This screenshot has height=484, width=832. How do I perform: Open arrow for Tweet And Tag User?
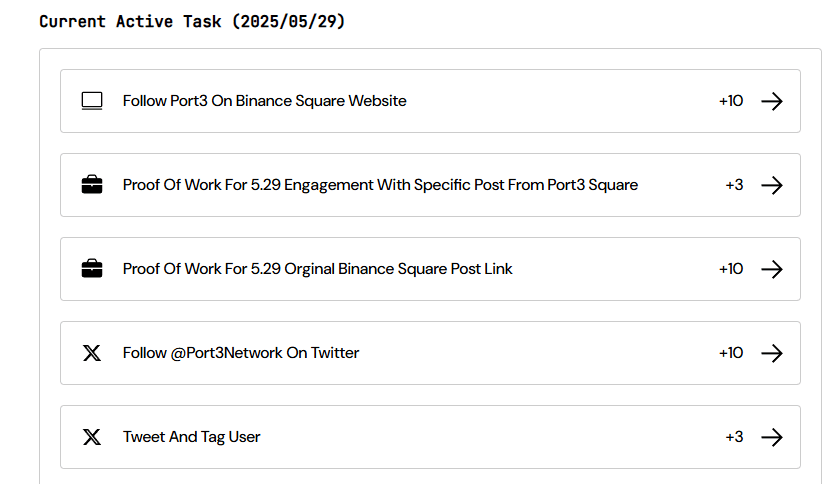point(771,437)
